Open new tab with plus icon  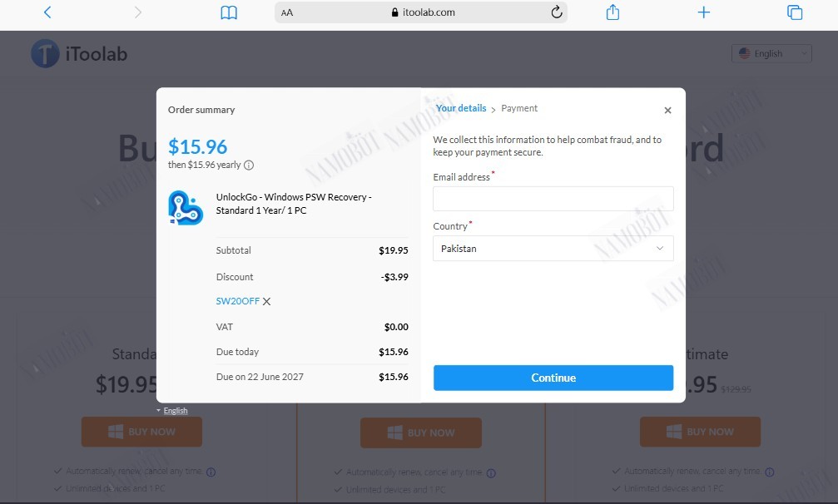[x=704, y=12]
